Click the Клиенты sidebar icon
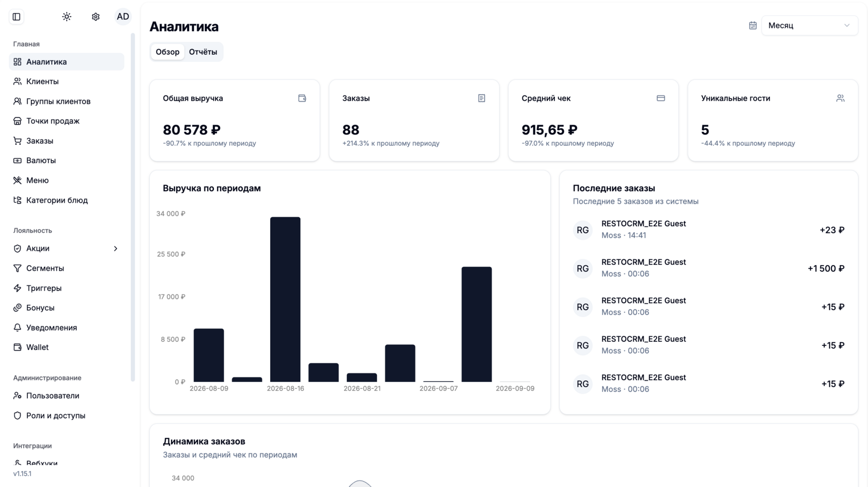868x487 pixels. click(x=18, y=82)
